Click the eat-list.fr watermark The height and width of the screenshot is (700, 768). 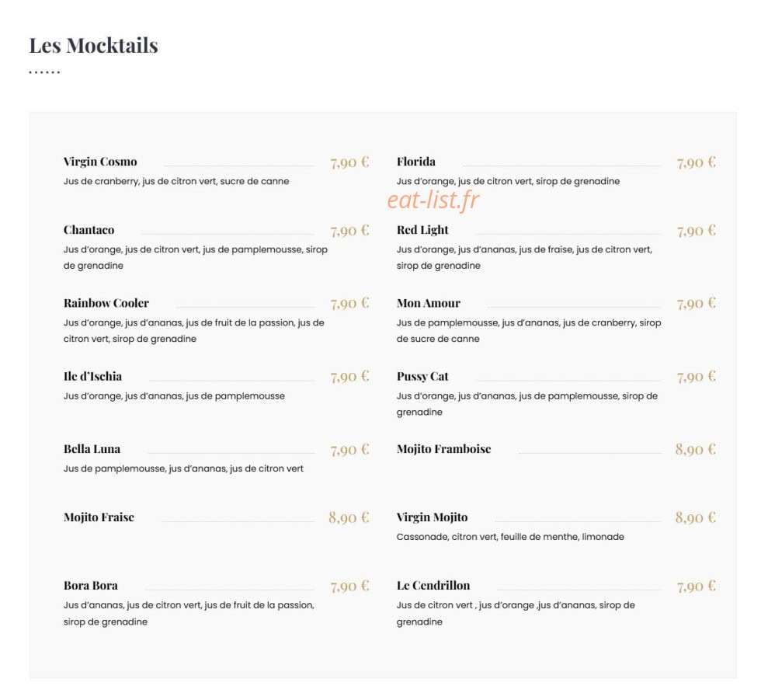433,200
